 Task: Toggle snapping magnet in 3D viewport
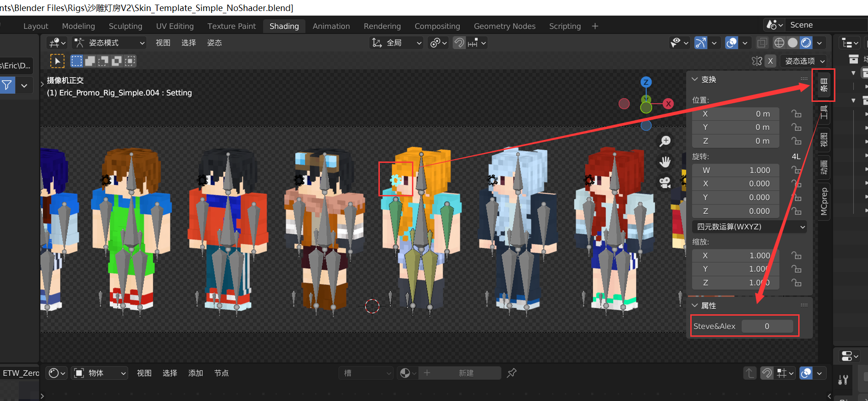[459, 43]
